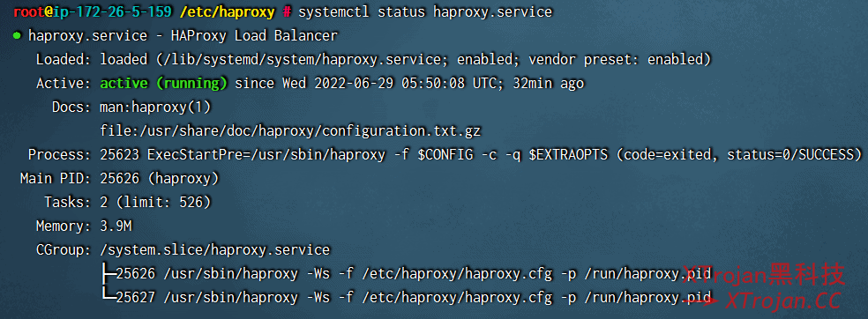Click the 'man:haproxy(1)' docs entry
This screenshot has height=319, width=868.
(155, 108)
